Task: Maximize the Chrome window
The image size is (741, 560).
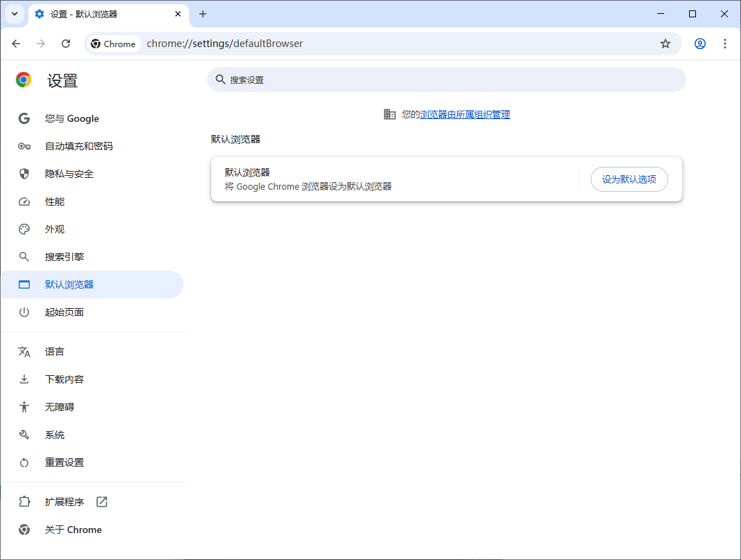Action: 693,14
